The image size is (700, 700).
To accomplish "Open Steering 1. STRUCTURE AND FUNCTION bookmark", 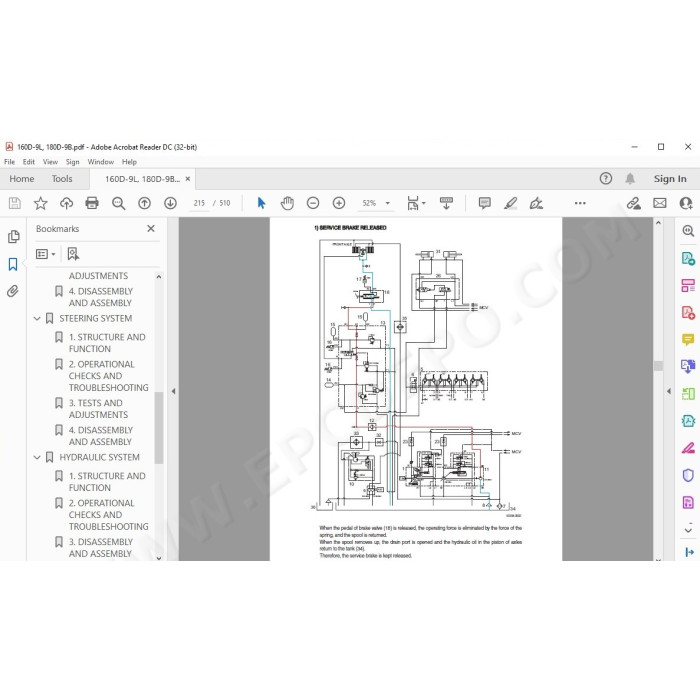I will coord(107,343).
